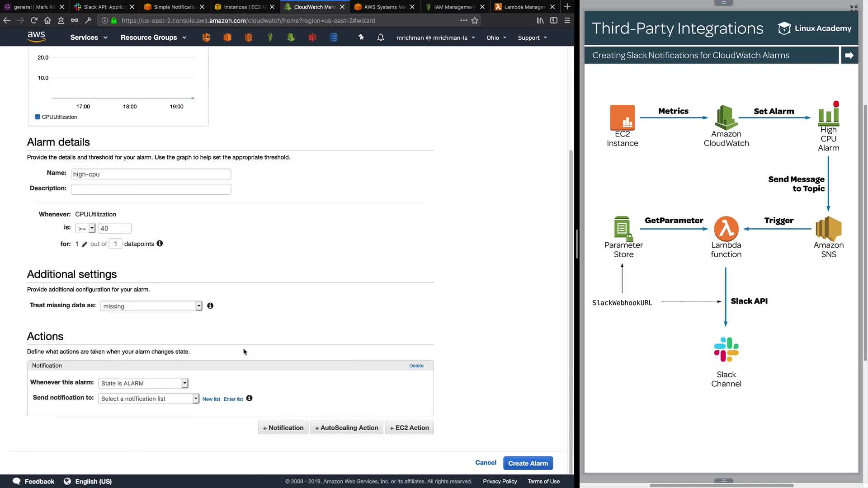This screenshot has width=868, height=488.
Task: Click the Create Alarm button
Action: (x=528, y=463)
